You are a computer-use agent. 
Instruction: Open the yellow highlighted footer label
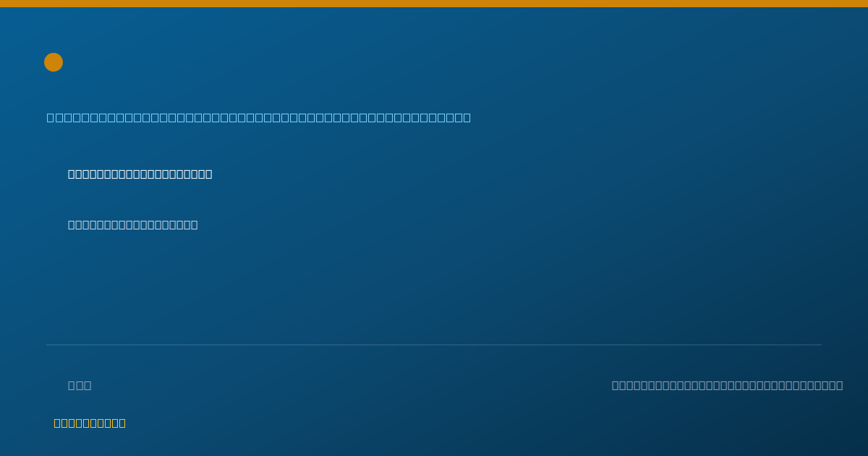(90, 423)
